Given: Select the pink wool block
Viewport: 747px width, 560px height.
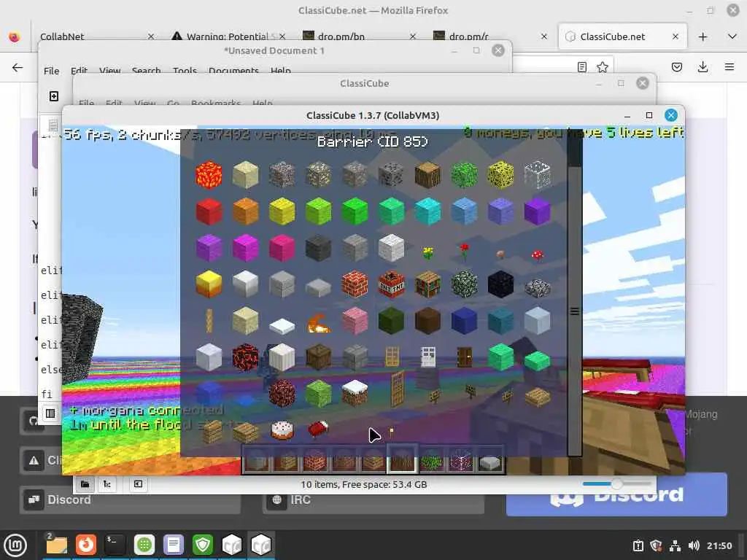Looking at the screenshot, I should coord(355,321).
